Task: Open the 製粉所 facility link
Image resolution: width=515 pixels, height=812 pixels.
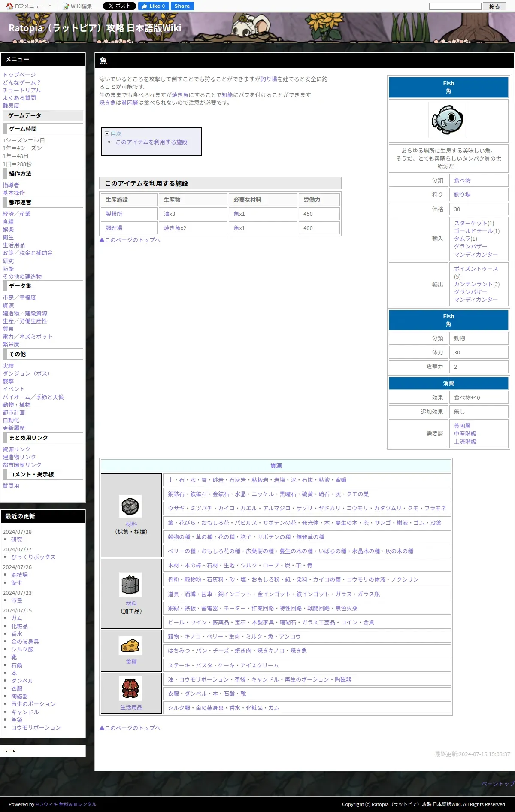Action: pos(114,214)
